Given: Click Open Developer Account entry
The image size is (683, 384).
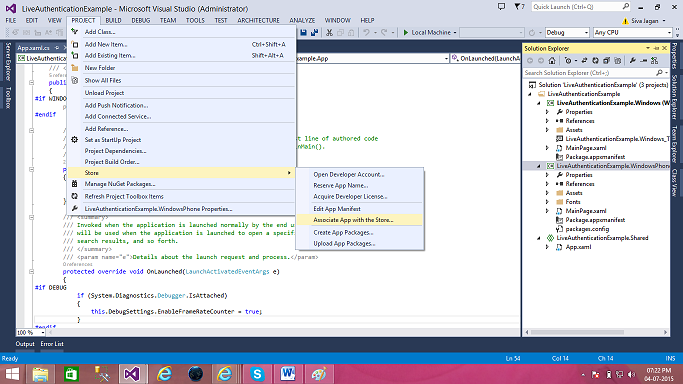Looking at the screenshot, I should point(360,175).
